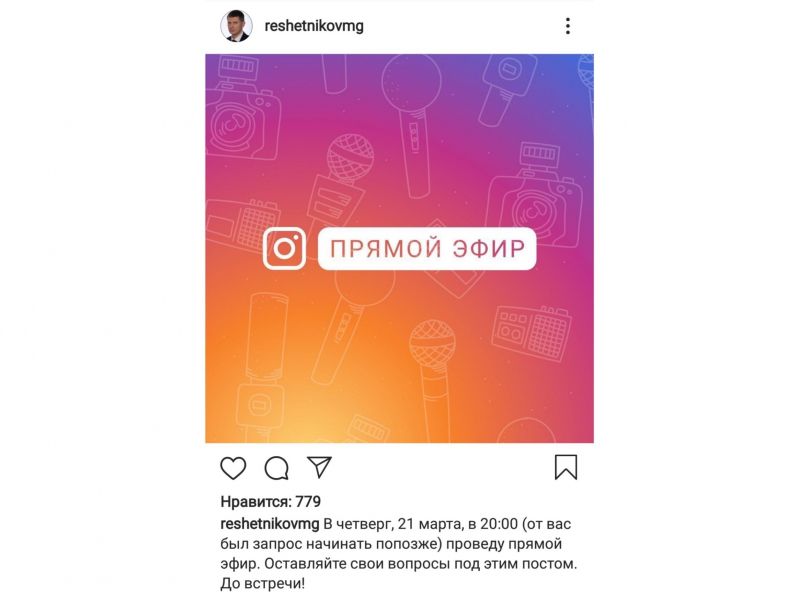
Task: Save post with bookmark icon
Action: click(x=566, y=467)
